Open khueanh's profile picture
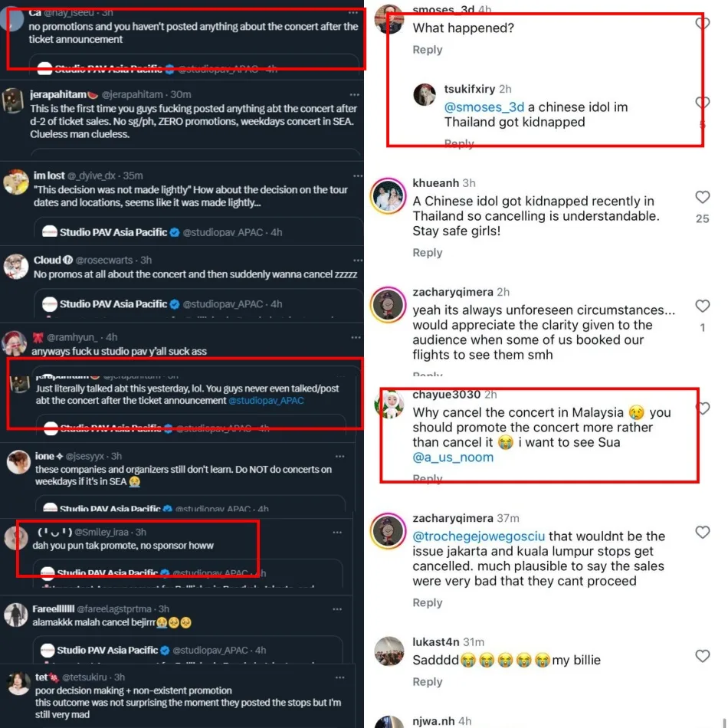728x728 pixels. pos(388,197)
